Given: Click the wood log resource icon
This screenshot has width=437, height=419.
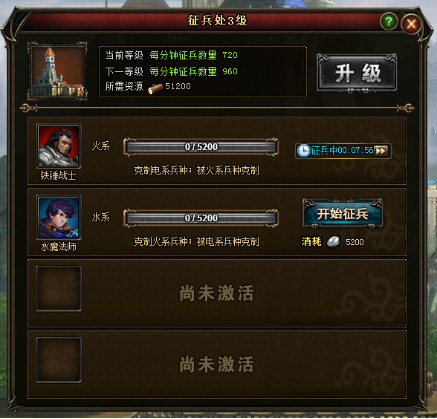Looking at the screenshot, I should coord(155,89).
